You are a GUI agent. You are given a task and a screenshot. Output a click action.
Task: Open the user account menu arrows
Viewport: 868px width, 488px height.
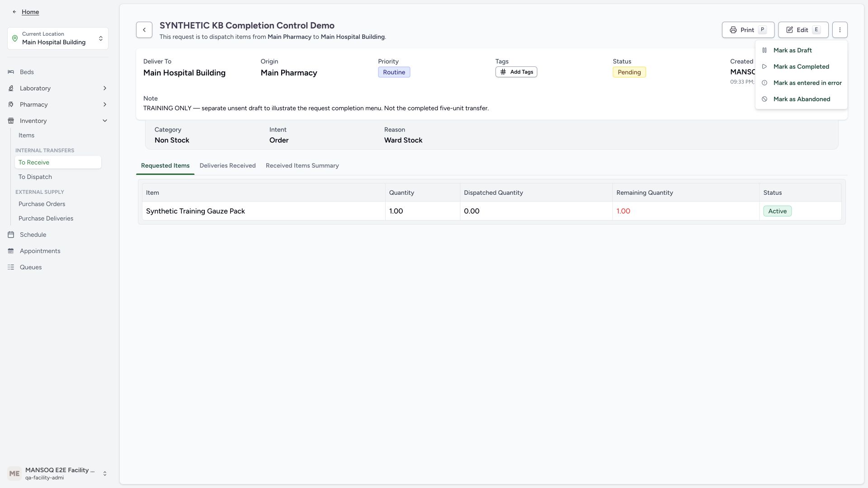(x=105, y=474)
